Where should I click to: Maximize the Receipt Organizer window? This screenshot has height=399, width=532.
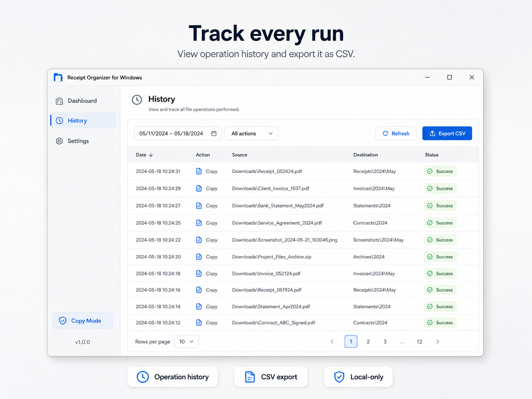[x=449, y=77]
